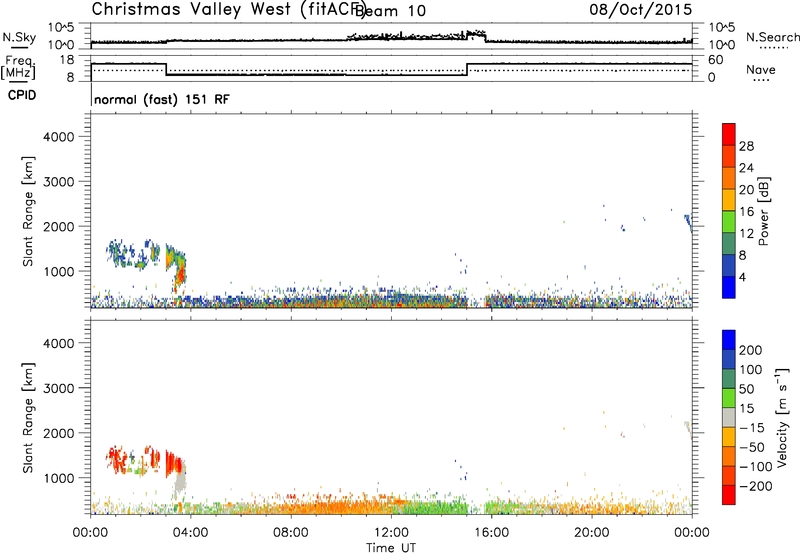Select the "Beam 10" label
This screenshot has width=800, height=554.
[389, 11]
